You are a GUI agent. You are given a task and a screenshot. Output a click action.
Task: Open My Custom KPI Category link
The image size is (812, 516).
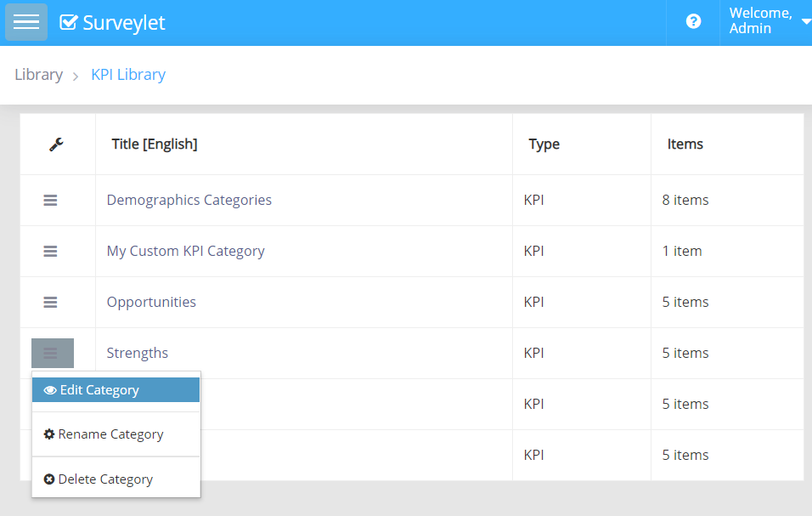[x=185, y=251]
